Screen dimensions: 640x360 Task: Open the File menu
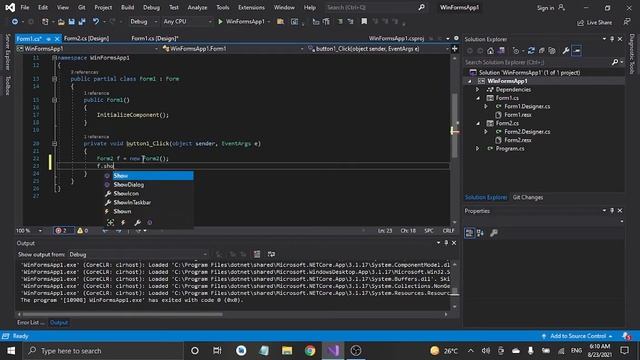point(25,7)
